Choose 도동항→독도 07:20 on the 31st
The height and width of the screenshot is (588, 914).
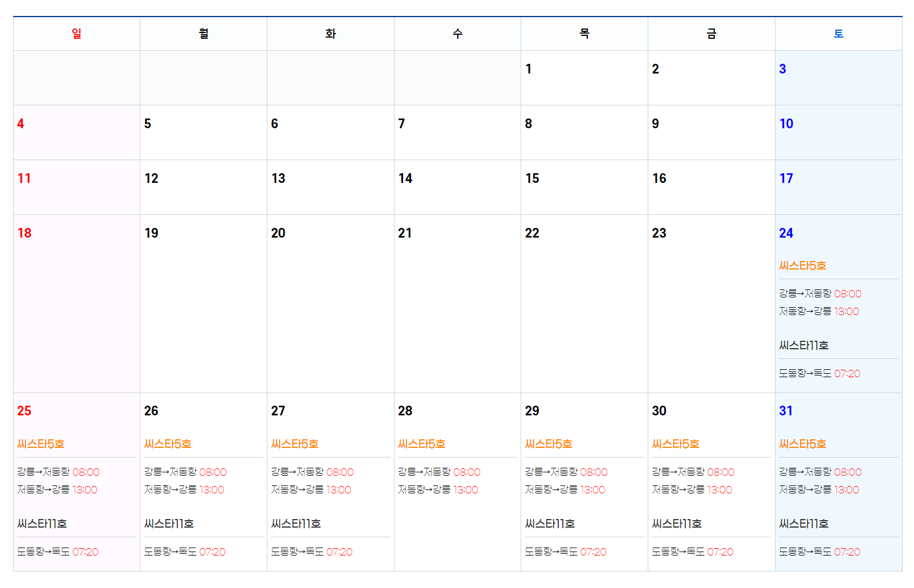tap(819, 552)
